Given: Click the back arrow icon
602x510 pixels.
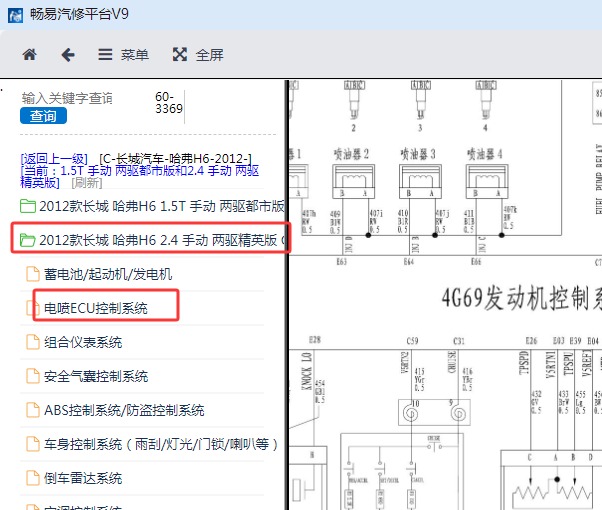Looking at the screenshot, I should pos(68,55).
